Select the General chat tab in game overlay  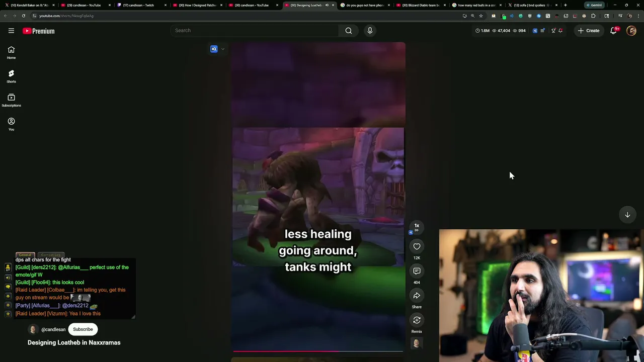tap(25, 255)
